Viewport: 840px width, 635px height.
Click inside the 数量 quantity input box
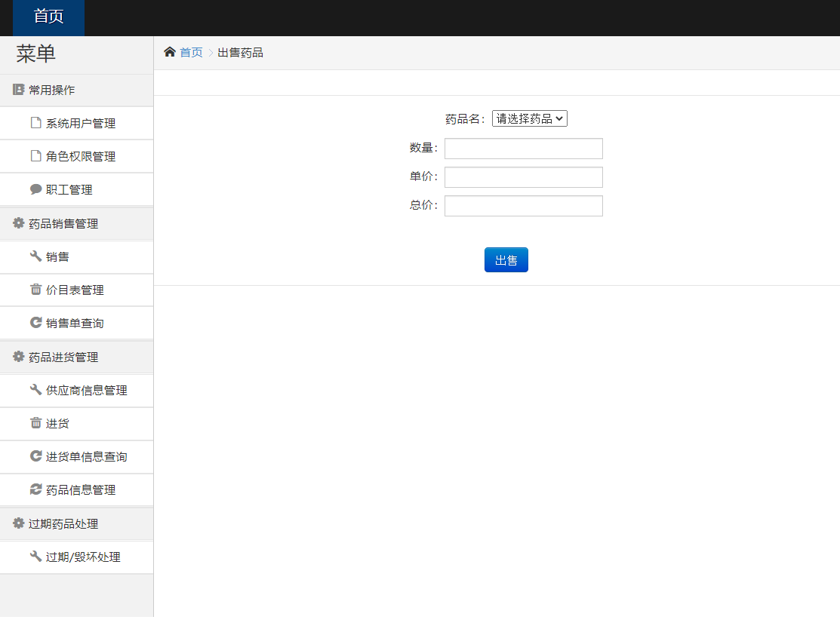point(523,149)
